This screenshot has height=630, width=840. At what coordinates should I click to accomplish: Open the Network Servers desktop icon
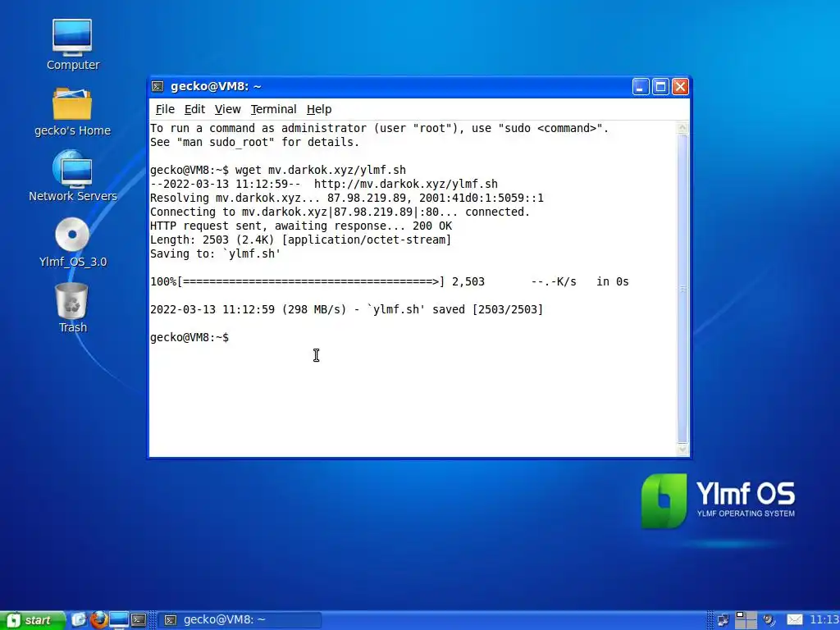tap(73, 176)
